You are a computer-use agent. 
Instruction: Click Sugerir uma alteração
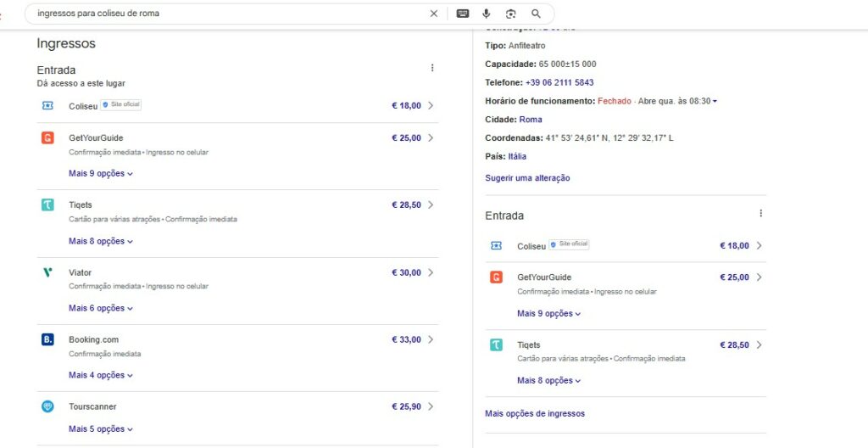coord(527,178)
